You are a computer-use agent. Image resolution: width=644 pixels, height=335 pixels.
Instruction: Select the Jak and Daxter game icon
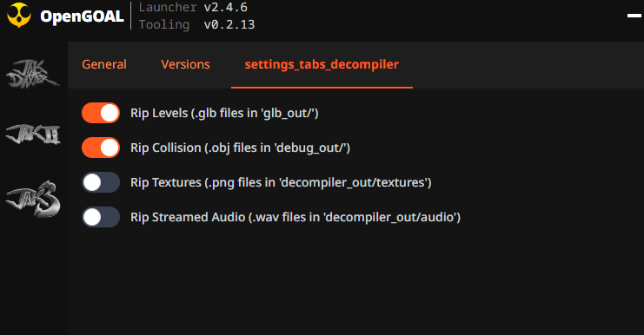(33, 74)
